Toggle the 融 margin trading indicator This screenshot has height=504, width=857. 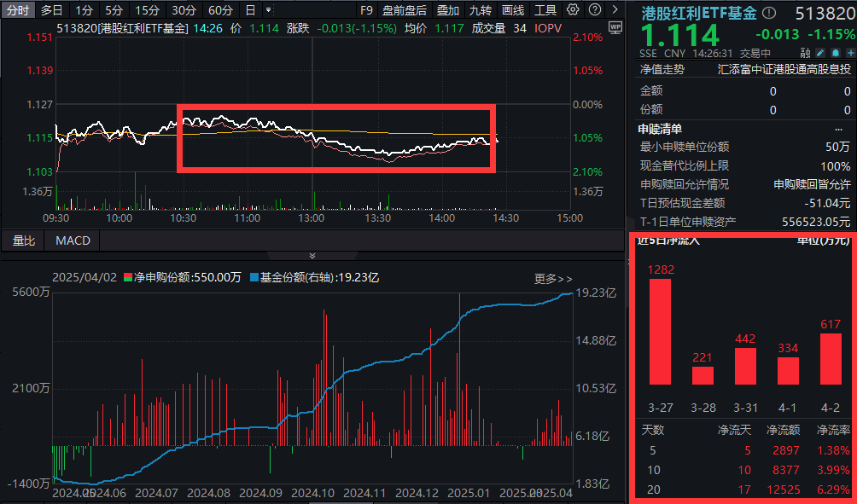point(805,52)
